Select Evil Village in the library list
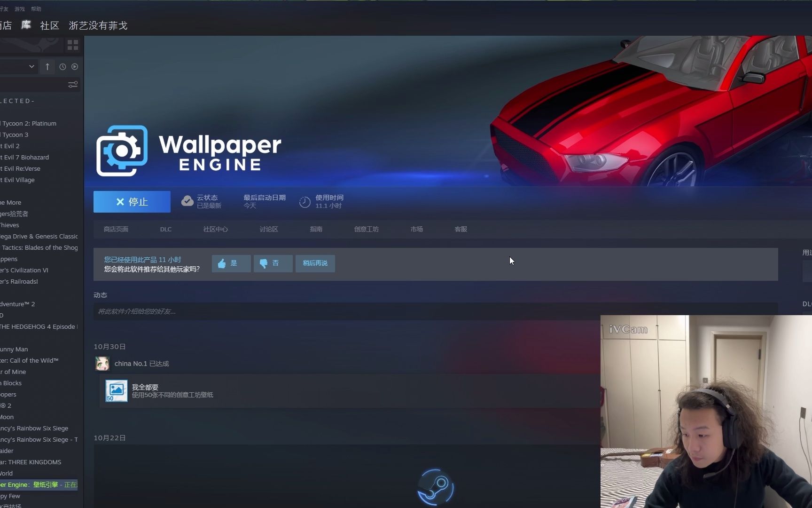The image size is (812, 508). [x=39, y=180]
